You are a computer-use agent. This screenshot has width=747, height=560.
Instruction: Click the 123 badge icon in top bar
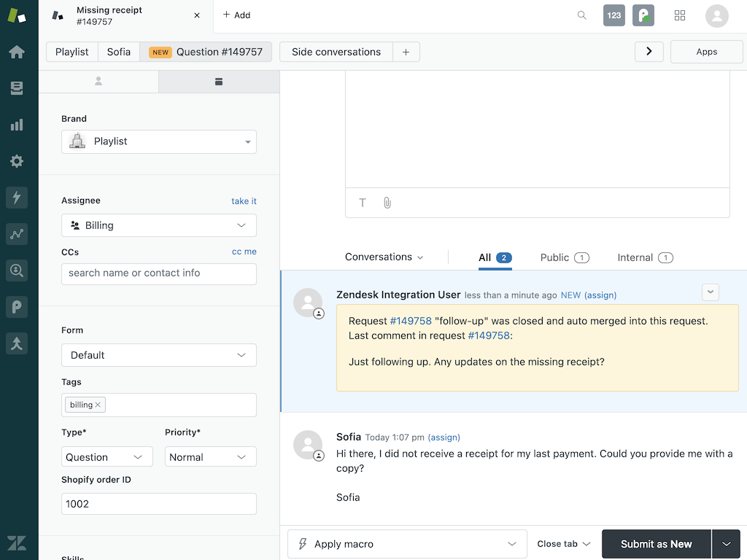[614, 15]
